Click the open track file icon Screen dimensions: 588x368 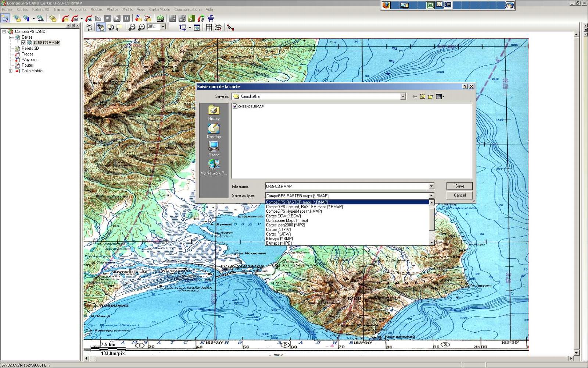[65, 18]
